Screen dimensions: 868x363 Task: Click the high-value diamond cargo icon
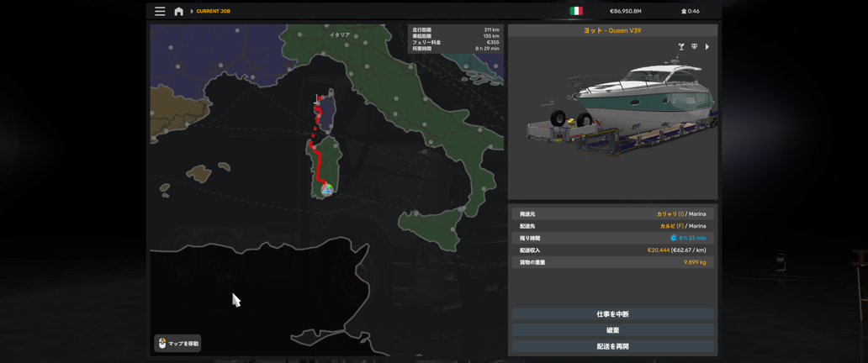694,47
